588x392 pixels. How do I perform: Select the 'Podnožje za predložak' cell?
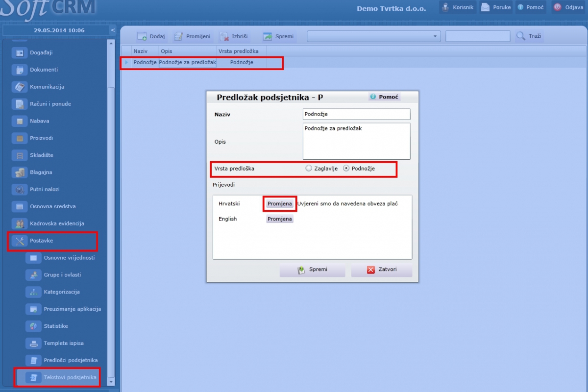click(x=188, y=62)
